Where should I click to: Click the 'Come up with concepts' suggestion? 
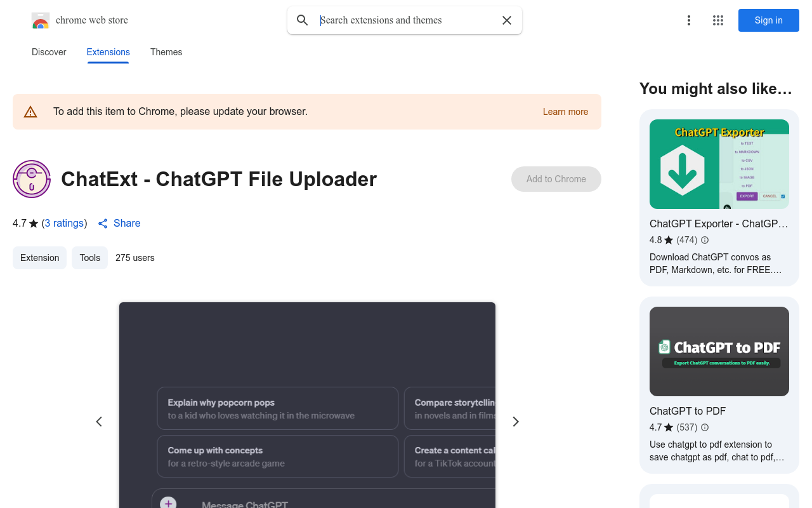coord(278,457)
